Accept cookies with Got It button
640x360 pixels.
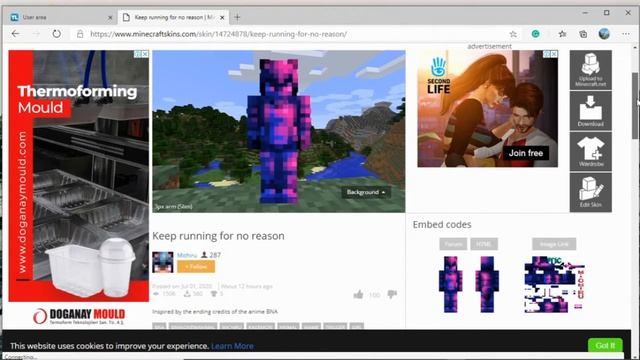coord(605,345)
